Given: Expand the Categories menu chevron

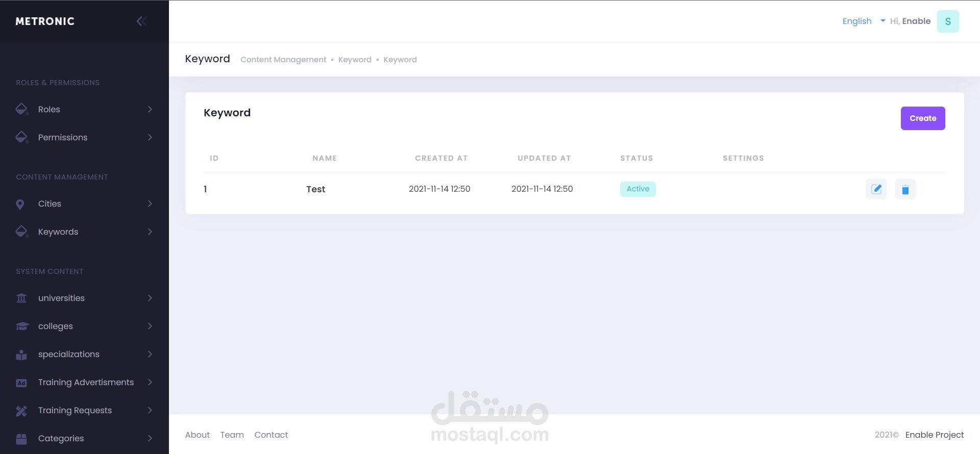Looking at the screenshot, I should pyautogui.click(x=150, y=438).
